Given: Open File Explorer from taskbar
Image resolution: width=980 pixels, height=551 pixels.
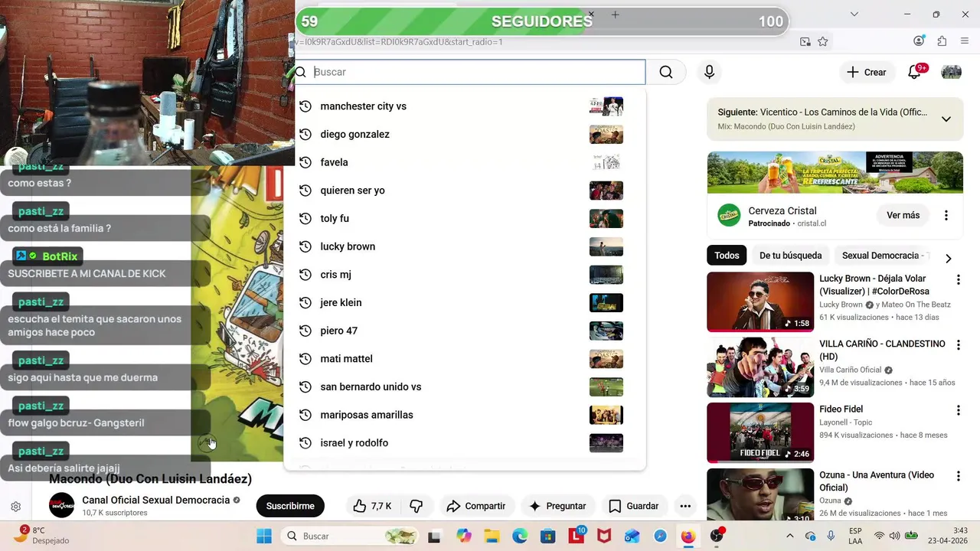Looking at the screenshot, I should tap(491, 536).
